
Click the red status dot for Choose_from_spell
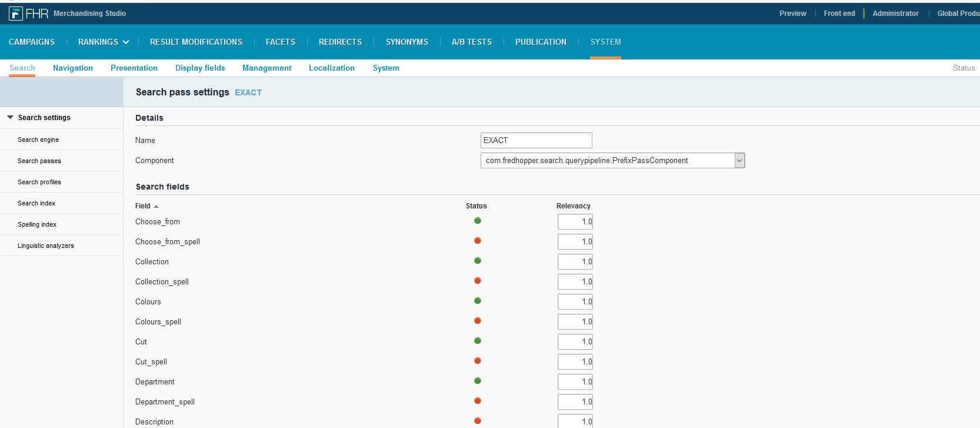coord(478,241)
